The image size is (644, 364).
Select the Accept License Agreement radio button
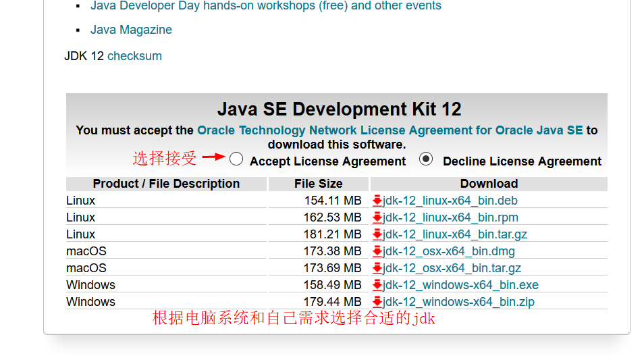(236, 159)
